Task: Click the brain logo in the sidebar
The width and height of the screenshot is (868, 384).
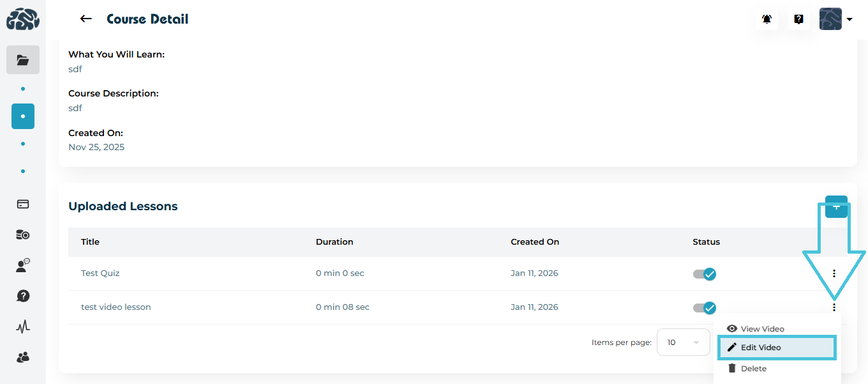Action: coord(23,20)
